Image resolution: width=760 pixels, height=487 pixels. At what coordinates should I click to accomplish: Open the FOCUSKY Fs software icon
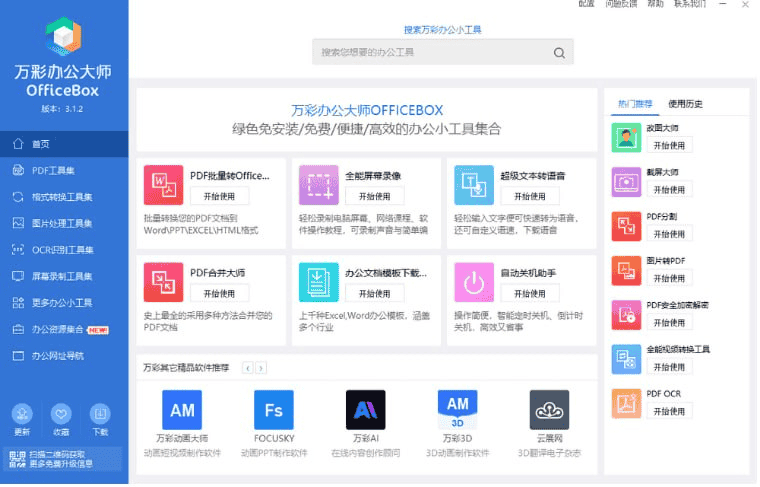274,411
